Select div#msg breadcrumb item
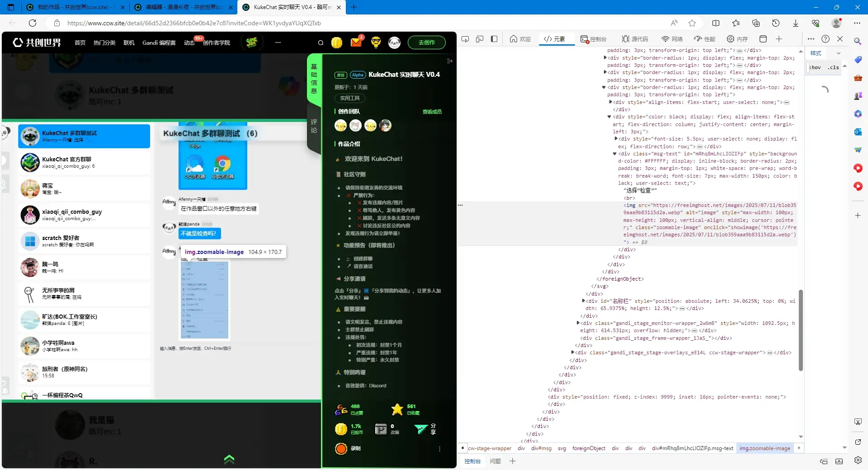 pos(541,448)
